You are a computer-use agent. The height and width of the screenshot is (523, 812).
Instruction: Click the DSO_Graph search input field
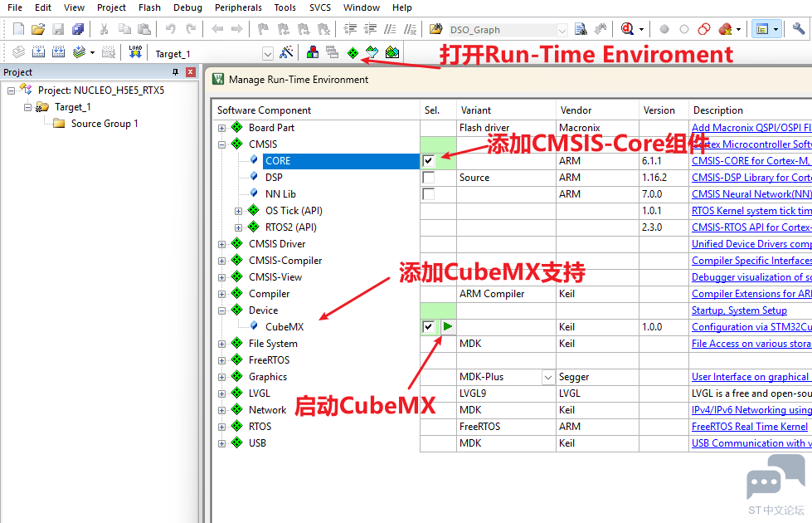click(x=501, y=30)
